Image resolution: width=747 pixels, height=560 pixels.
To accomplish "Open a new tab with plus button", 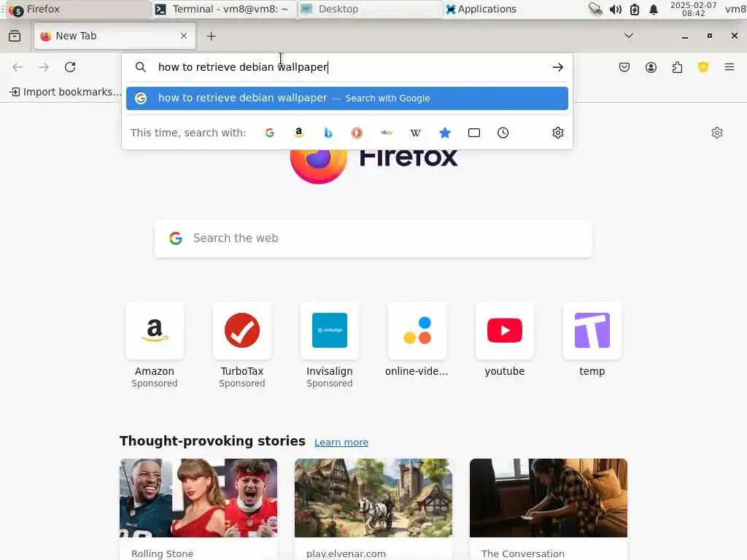I will click(211, 36).
